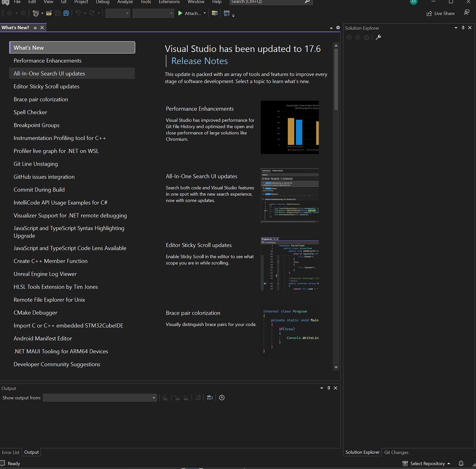Select Performance Enhancements in topic list
This screenshot has height=469, width=476.
pos(72,61)
